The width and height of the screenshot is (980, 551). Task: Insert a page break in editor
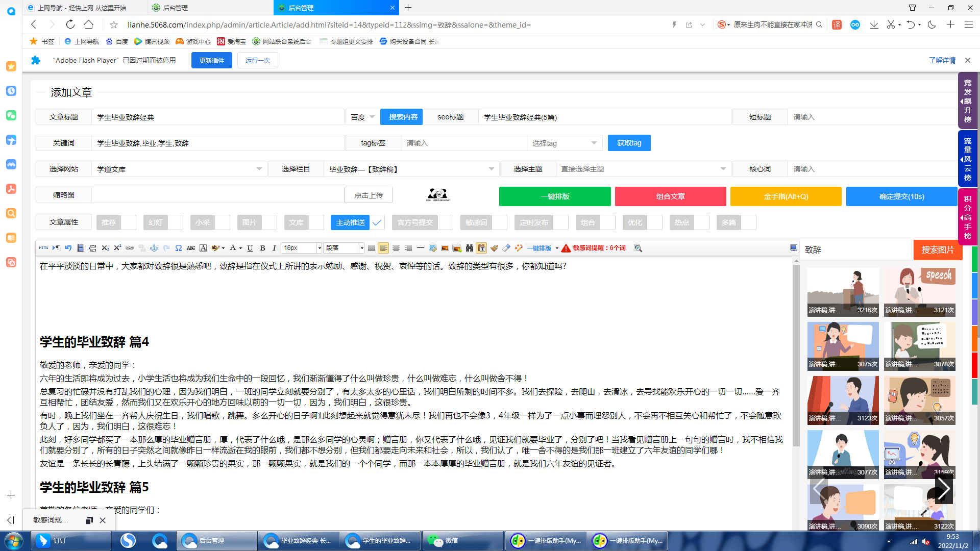click(92, 248)
